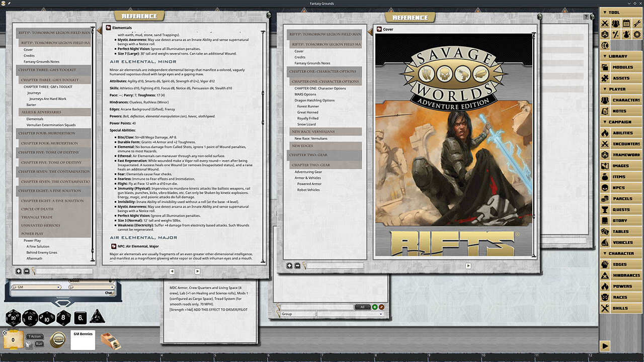
Task: Click the GM Bennies coin icon
Action: click(x=58, y=340)
